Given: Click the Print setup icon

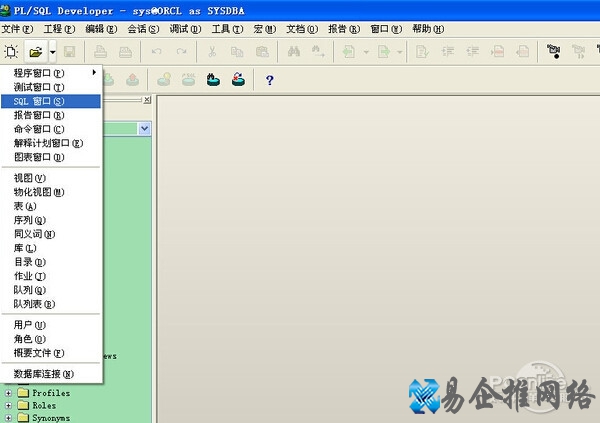Looking at the screenshot, I should 125,51.
